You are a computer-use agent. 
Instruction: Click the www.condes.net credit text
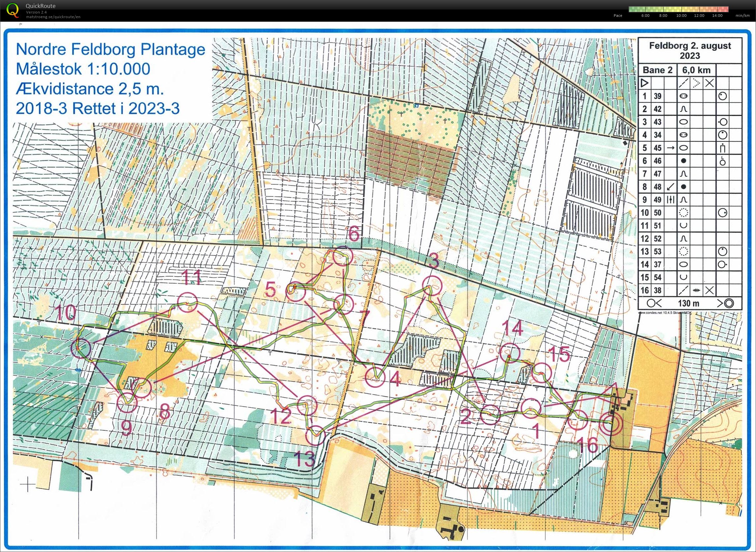pos(665,313)
